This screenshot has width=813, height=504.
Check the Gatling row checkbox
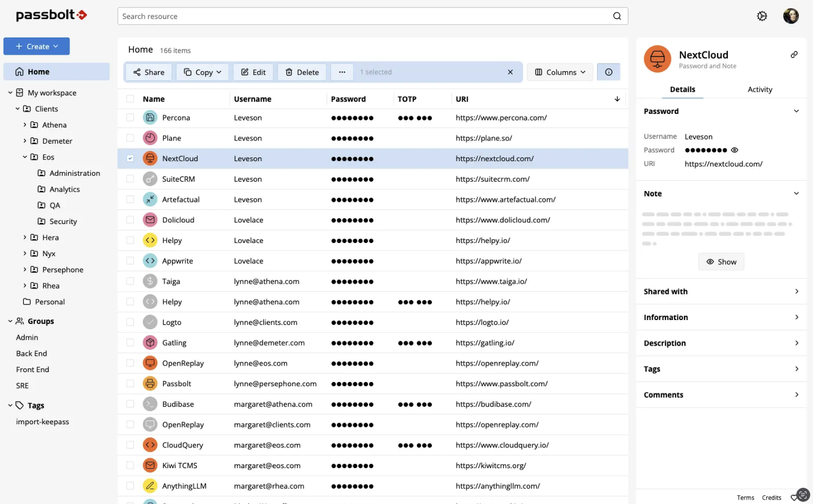click(x=130, y=343)
